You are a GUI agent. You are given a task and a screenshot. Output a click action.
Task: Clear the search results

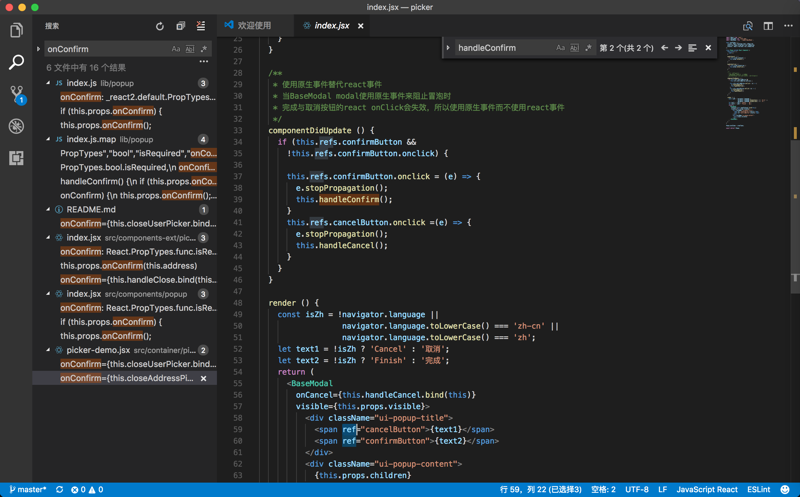pos(201,26)
